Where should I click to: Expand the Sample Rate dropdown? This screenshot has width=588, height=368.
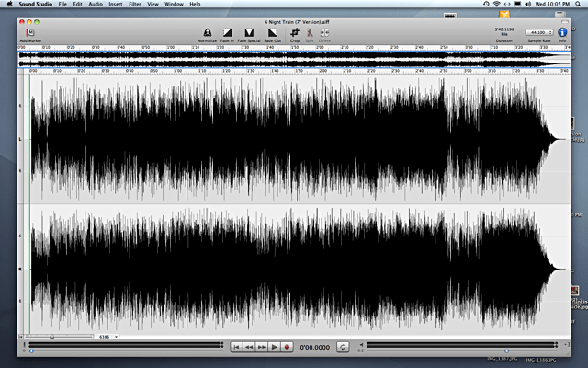click(x=539, y=32)
